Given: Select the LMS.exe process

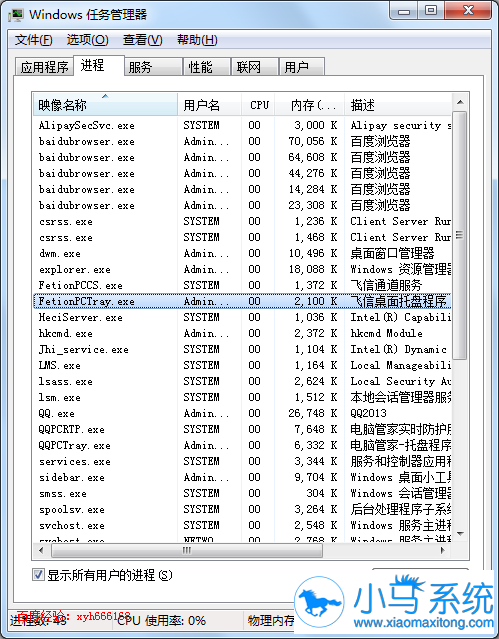Looking at the screenshot, I should click(x=242, y=365).
